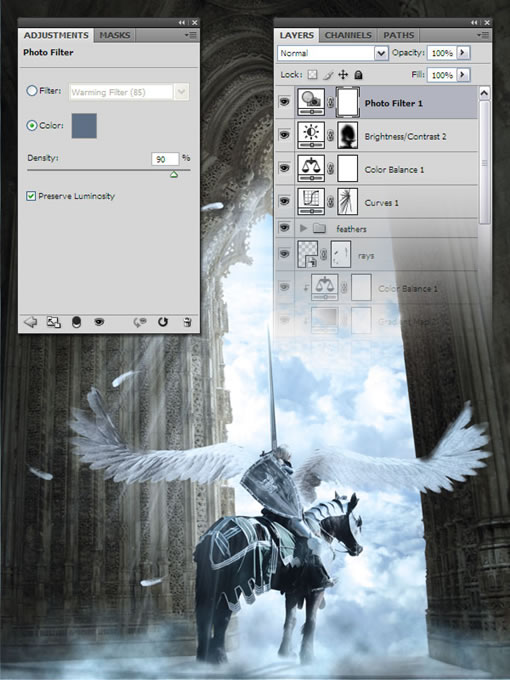This screenshot has width=510, height=680.
Task: Delete adjustment layer with trash icon
Action: coord(187,322)
